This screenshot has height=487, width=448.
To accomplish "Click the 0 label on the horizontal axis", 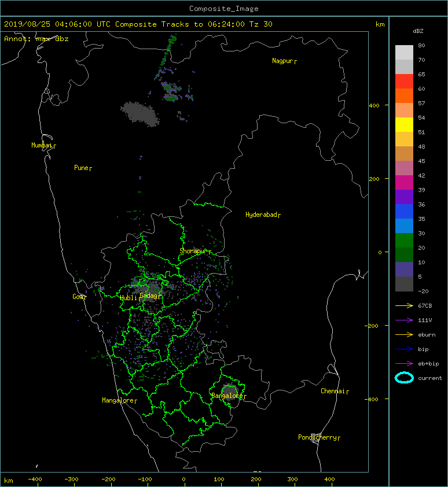I will pyautogui.click(x=183, y=479).
